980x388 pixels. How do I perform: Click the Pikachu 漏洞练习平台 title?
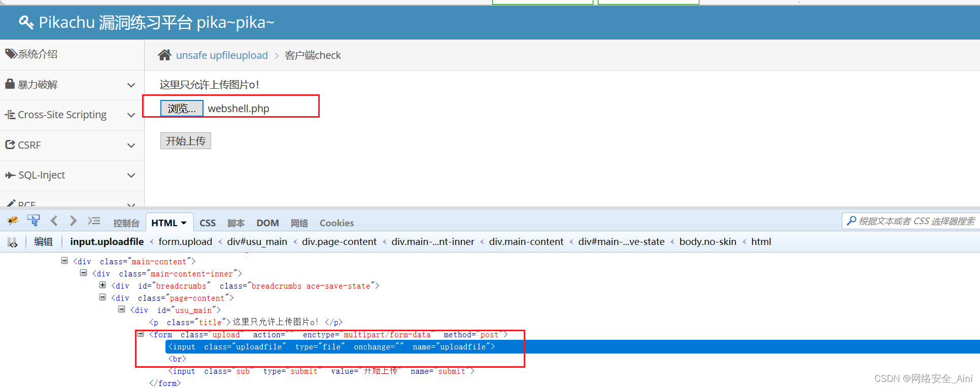(157, 22)
